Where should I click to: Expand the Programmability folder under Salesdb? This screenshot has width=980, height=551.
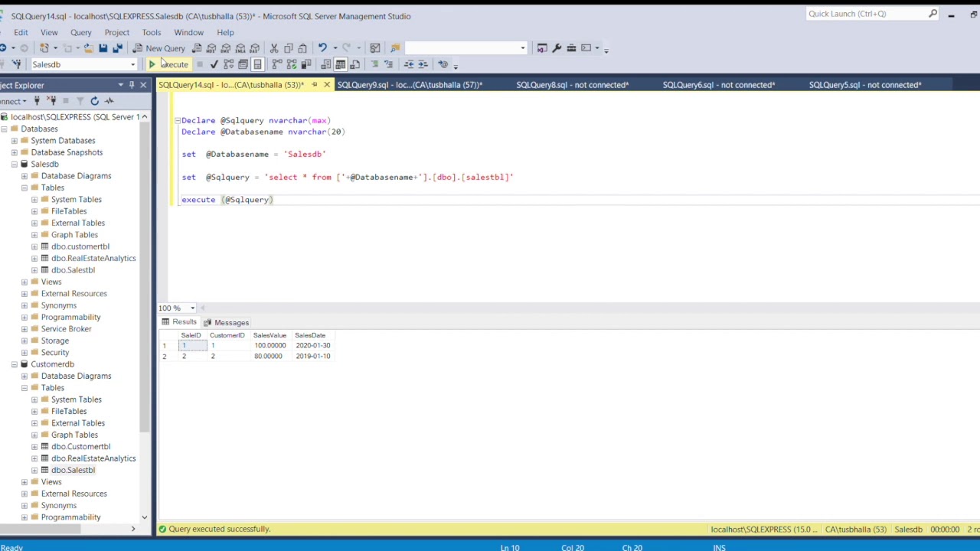pos(24,317)
